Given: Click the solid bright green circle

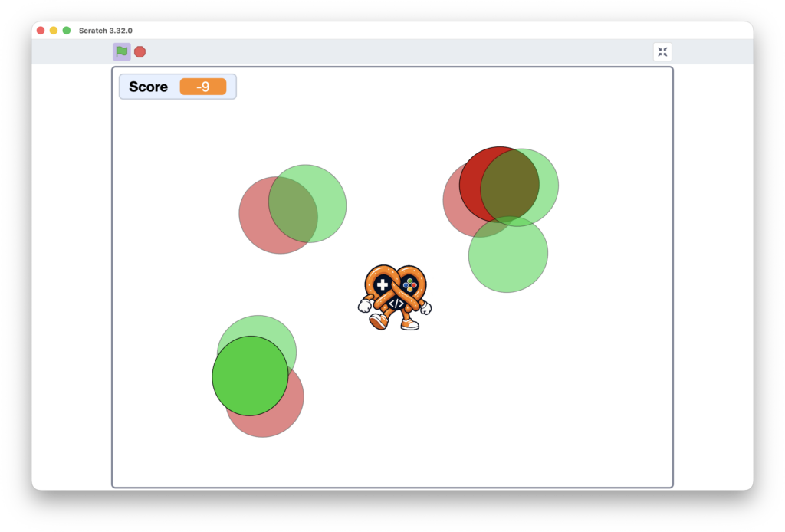Looking at the screenshot, I should tap(251, 376).
